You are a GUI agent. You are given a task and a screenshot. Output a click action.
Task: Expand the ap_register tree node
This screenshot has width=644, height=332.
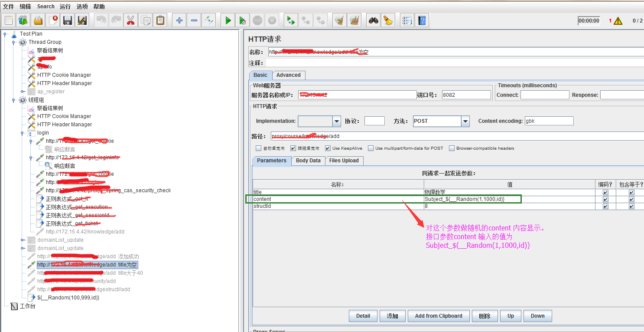pos(23,92)
